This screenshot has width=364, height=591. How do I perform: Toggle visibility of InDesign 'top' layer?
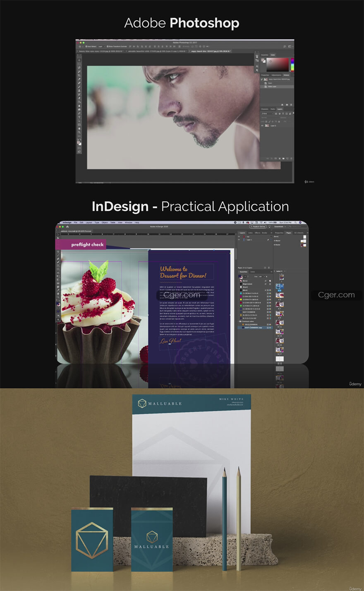click(x=239, y=236)
